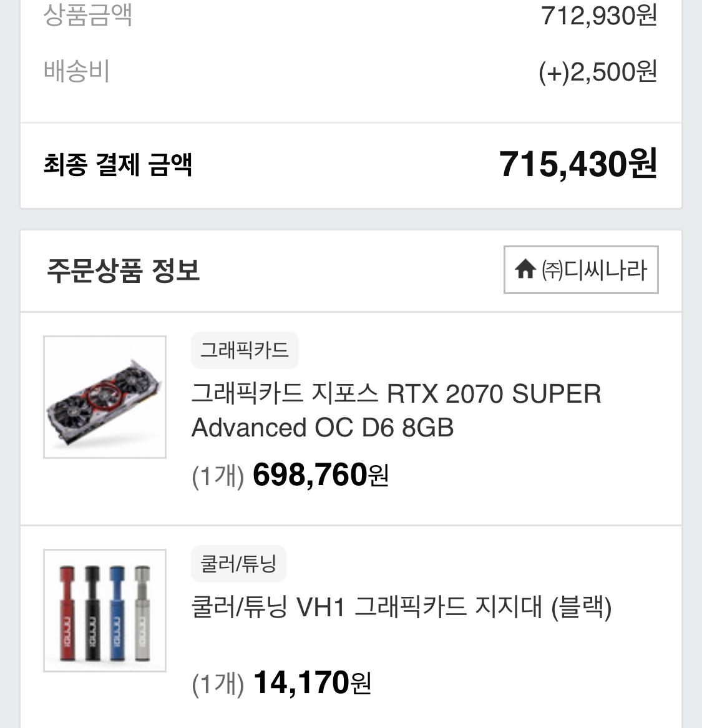Click the 주문상품 정보 section heading

[x=123, y=270]
